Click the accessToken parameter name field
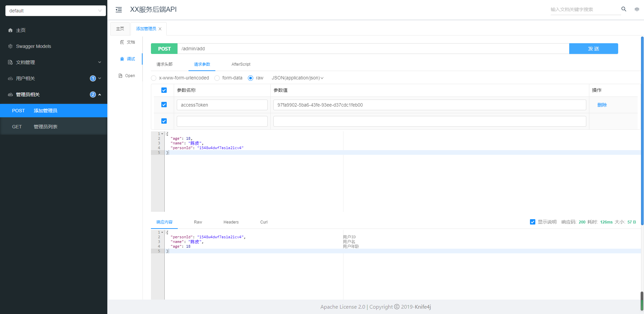Viewport: 644px width, 314px height. click(x=222, y=105)
